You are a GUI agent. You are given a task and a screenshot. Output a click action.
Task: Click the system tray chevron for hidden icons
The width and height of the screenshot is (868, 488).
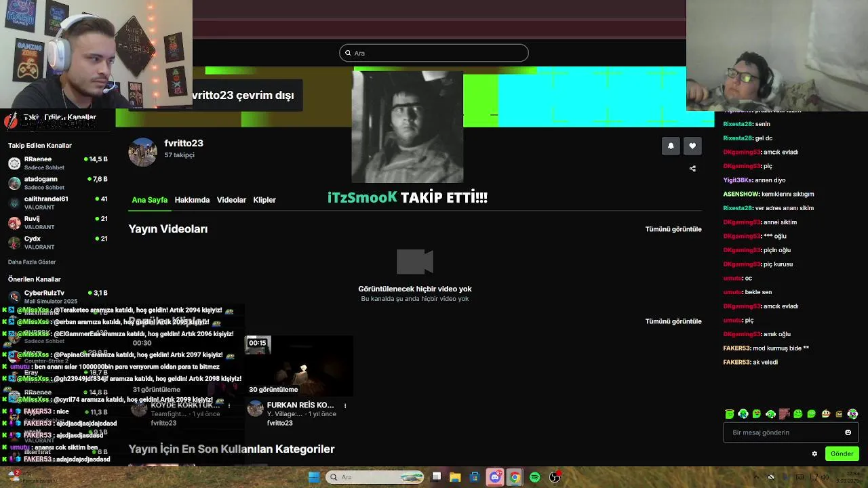(x=757, y=477)
